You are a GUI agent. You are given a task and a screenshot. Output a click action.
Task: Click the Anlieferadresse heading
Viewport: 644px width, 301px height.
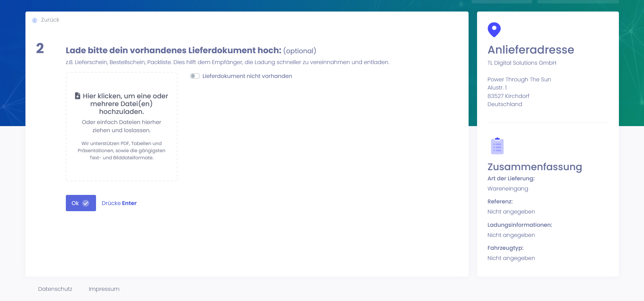[531, 50]
